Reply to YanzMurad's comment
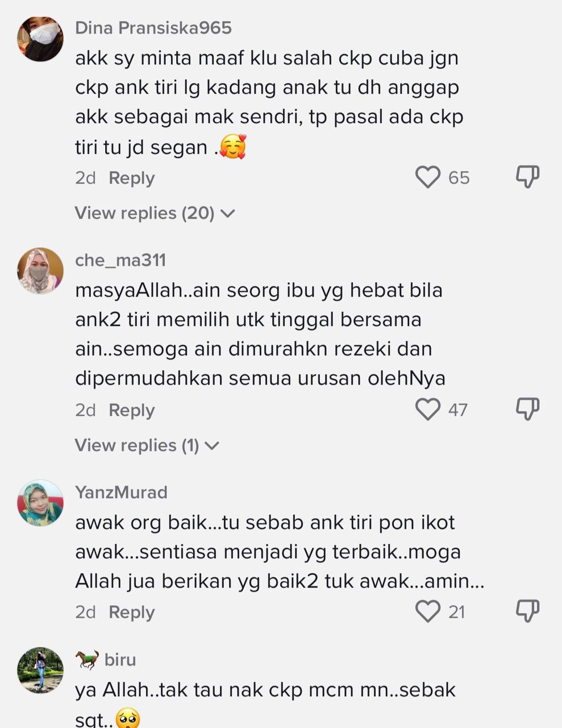Screen dimensions: 562x728 pyautogui.click(x=131, y=612)
